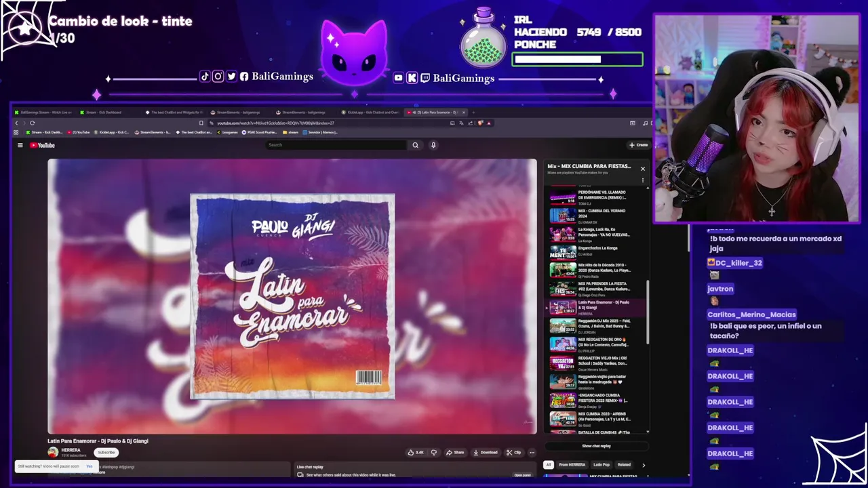Open the (1) YouTube bookmark
868x488 pixels.
(x=79, y=132)
